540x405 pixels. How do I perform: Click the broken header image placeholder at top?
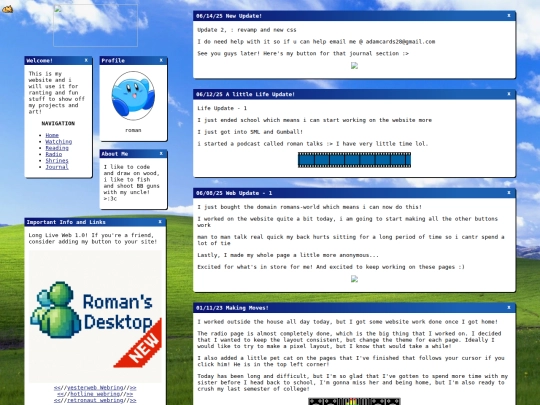coord(95,25)
